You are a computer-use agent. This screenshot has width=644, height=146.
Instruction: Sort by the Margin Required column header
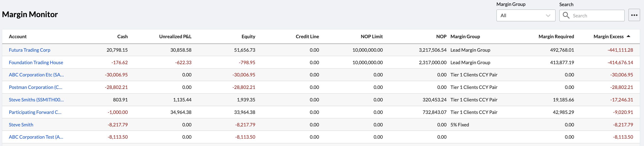click(556, 37)
